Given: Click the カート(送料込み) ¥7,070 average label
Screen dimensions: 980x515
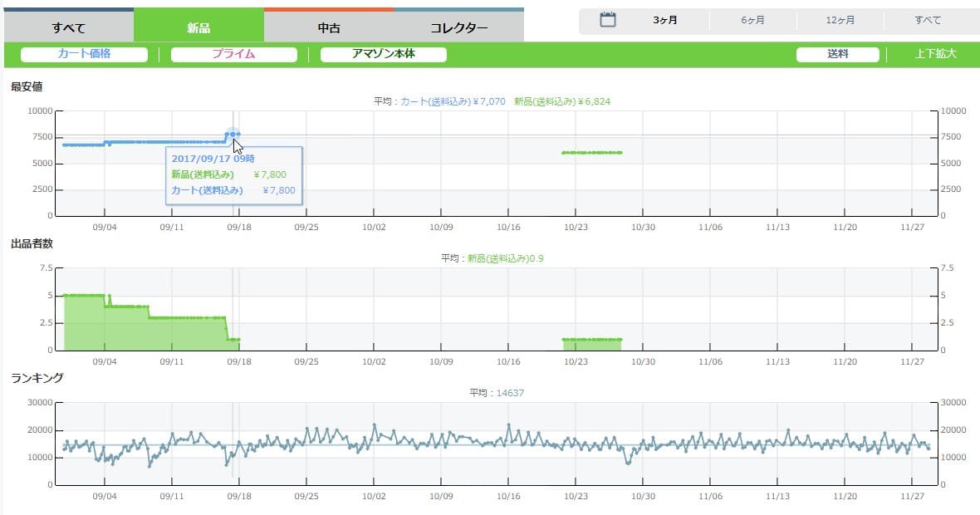Looking at the screenshot, I should click(x=453, y=101).
